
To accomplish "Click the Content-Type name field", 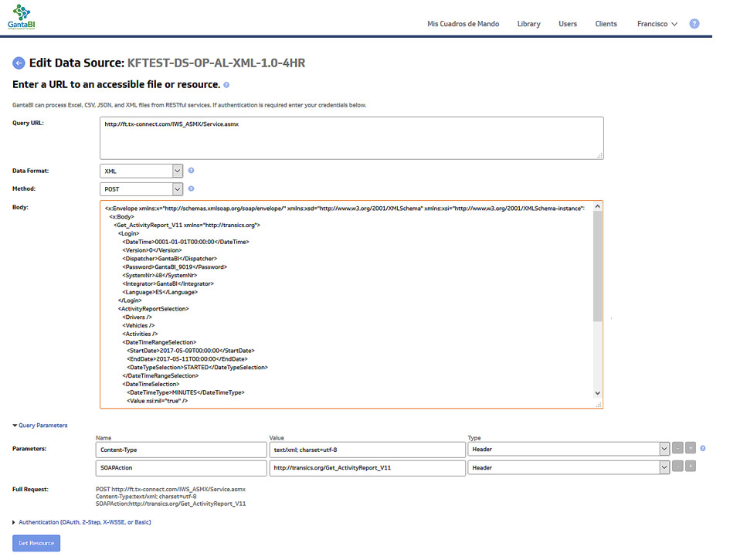I will 181,450.
